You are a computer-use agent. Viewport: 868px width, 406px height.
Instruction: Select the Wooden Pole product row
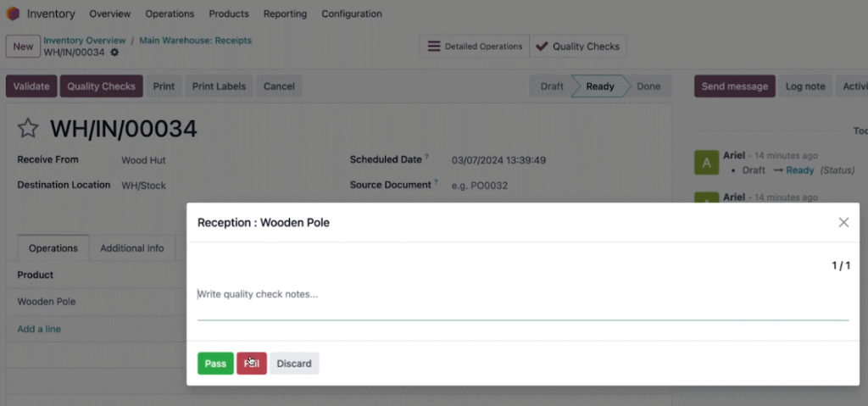(x=97, y=302)
